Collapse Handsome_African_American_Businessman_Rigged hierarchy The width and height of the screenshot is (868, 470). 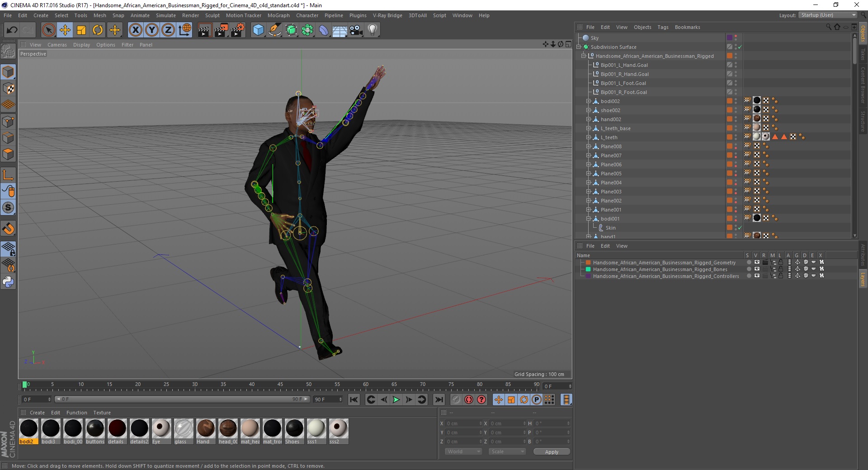click(x=583, y=56)
